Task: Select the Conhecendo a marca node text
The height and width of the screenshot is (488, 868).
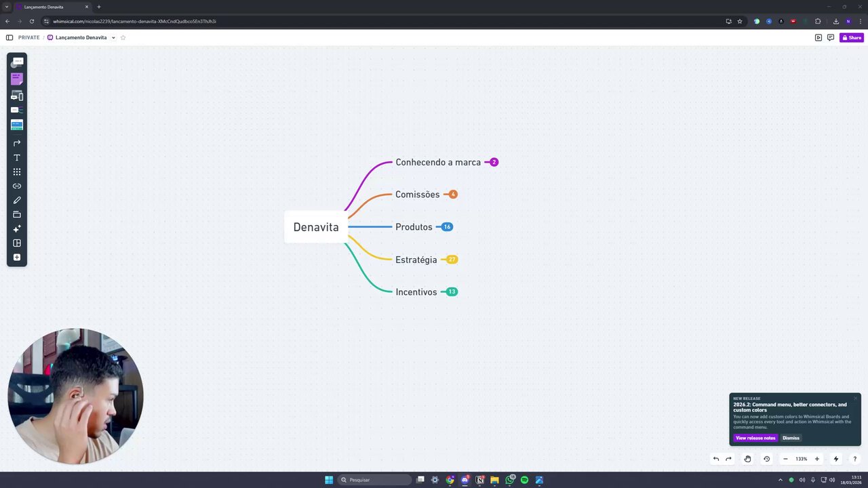Action: (x=438, y=162)
